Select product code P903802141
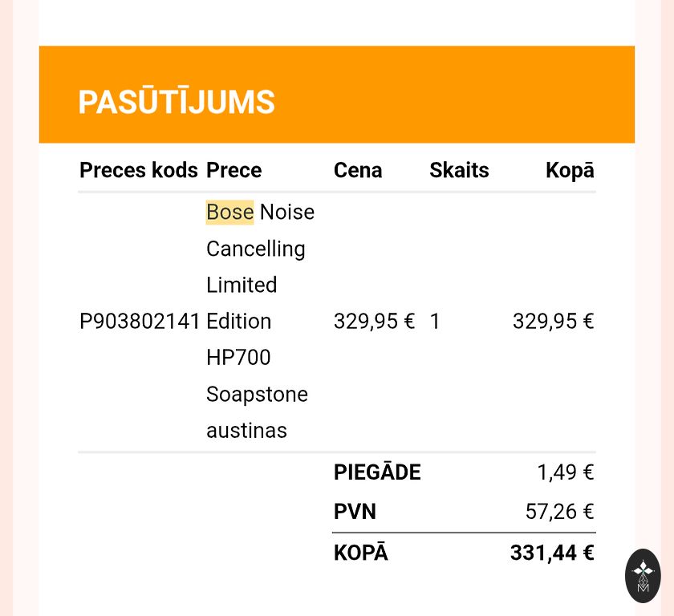Viewport: 674px width, 616px height. [140, 322]
